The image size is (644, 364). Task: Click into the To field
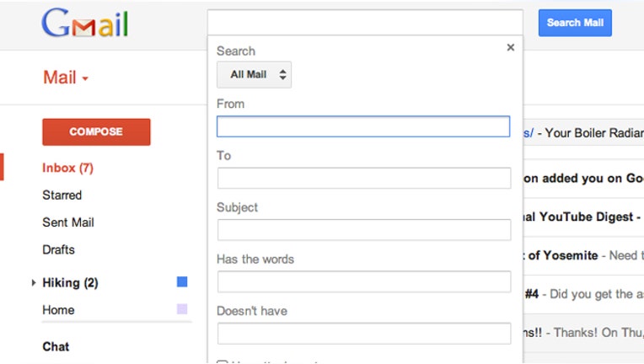[364, 178]
